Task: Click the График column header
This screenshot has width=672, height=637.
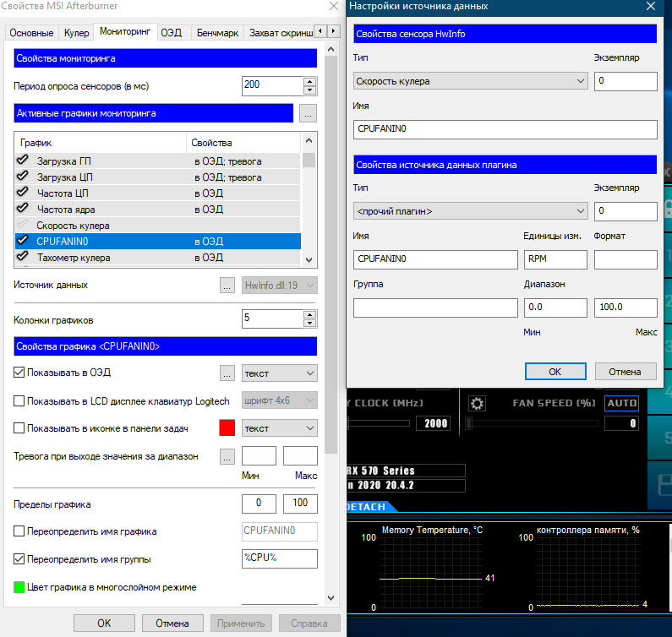Action: click(101, 143)
